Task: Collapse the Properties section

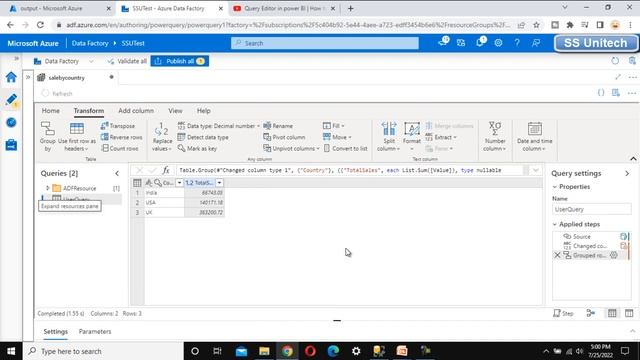Action: (x=555, y=187)
